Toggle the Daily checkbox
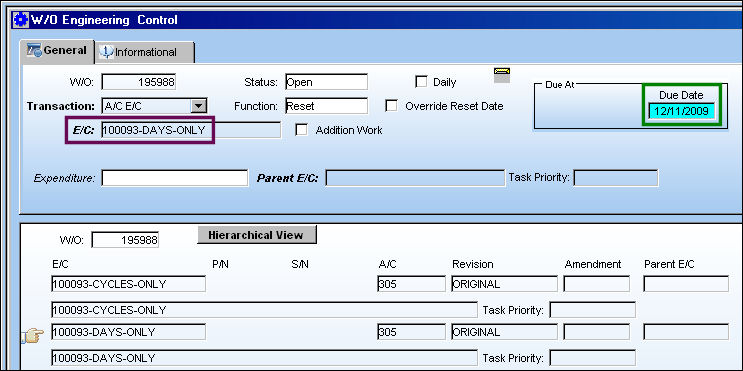This screenshot has width=743, height=371. point(421,82)
